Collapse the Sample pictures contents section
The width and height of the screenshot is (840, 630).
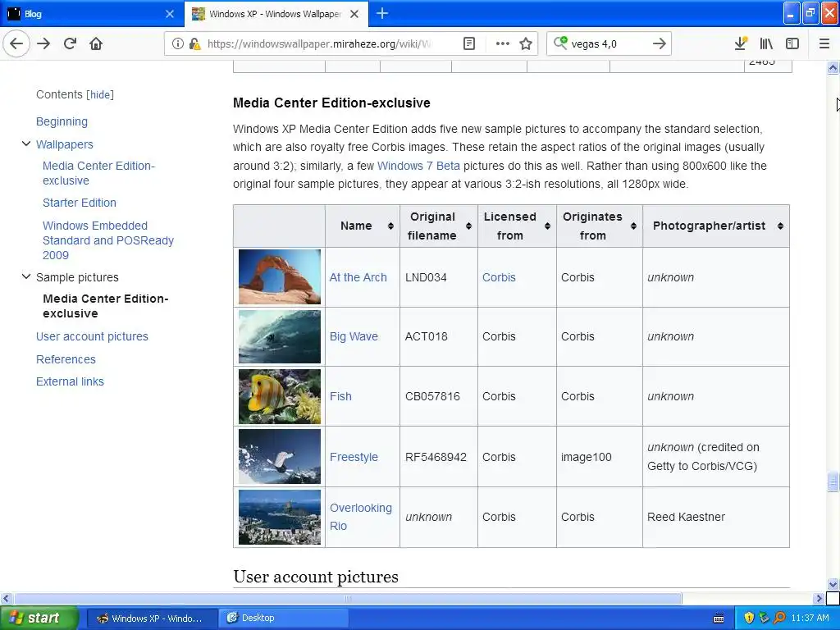(25, 276)
